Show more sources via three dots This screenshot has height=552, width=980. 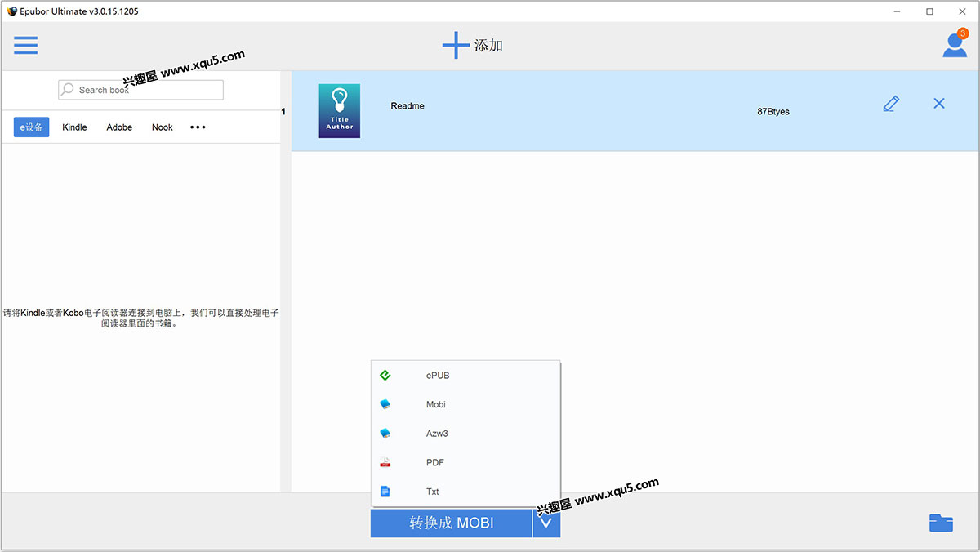(x=198, y=127)
